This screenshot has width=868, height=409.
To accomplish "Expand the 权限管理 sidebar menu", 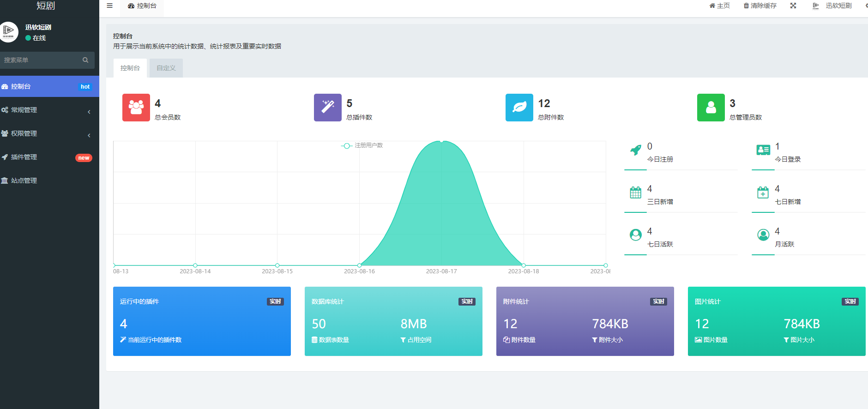I will click(x=46, y=133).
